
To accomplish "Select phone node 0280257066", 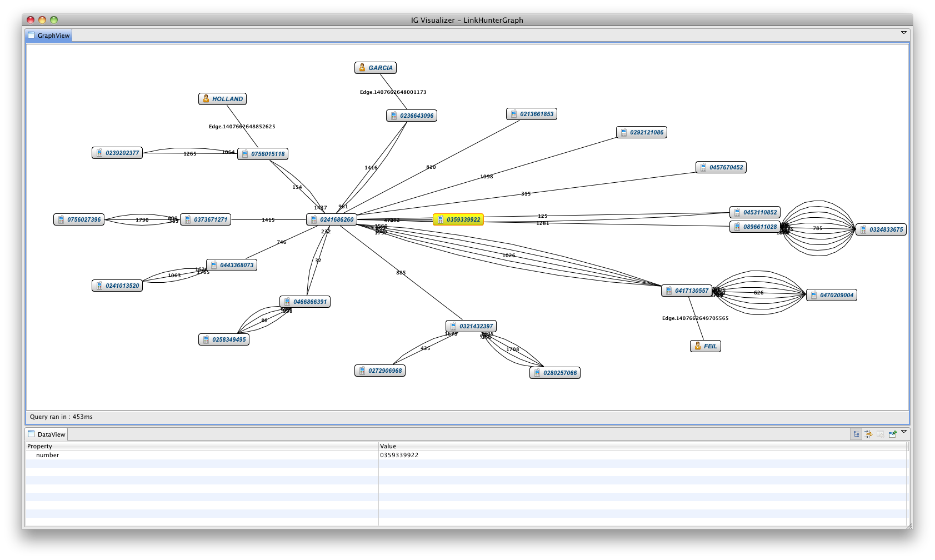I will [555, 373].
